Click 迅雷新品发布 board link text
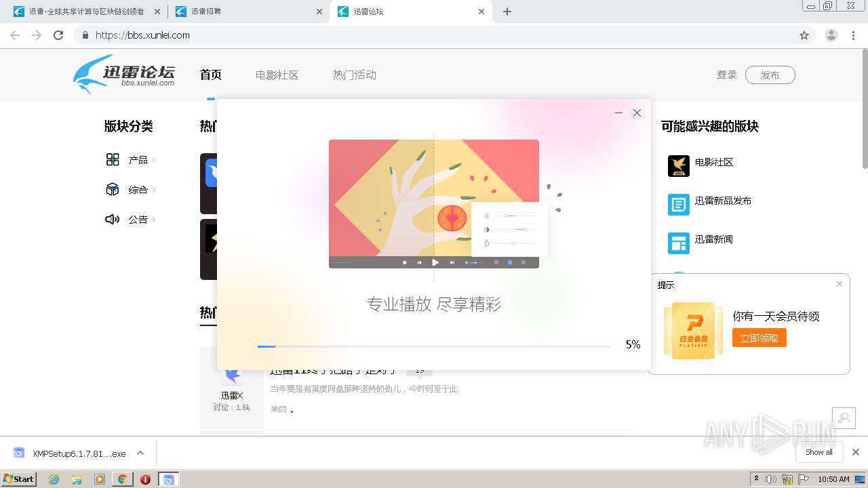The height and width of the screenshot is (488, 868). 723,201
